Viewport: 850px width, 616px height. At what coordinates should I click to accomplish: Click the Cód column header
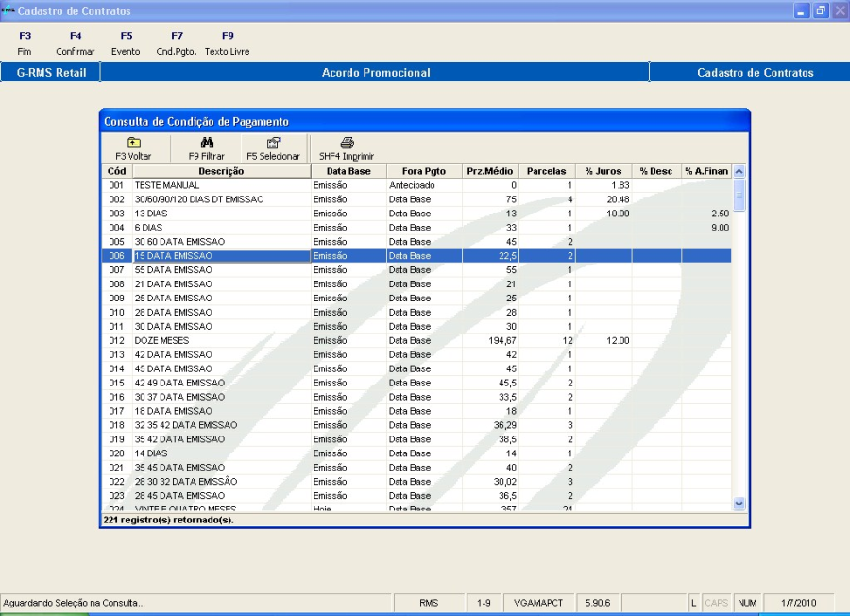(x=117, y=171)
